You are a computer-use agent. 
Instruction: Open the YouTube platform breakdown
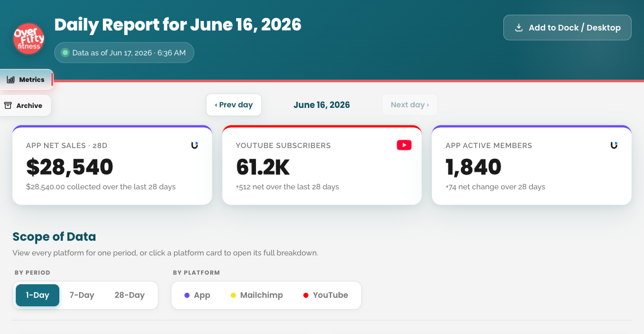pyautogui.click(x=326, y=296)
